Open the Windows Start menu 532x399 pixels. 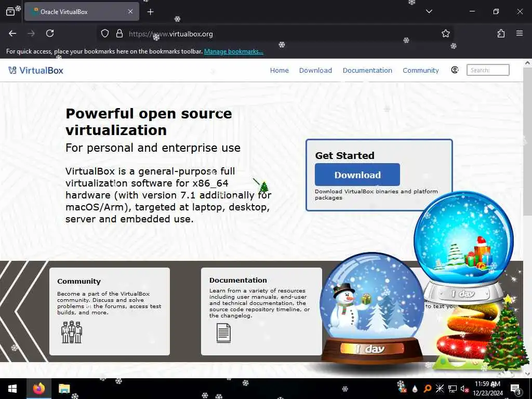point(12,389)
